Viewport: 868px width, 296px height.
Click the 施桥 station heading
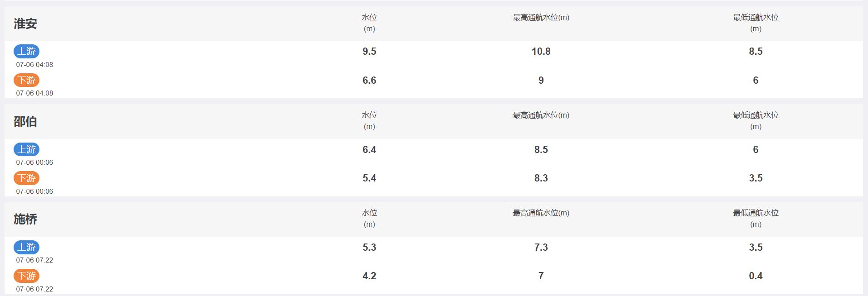(25, 219)
